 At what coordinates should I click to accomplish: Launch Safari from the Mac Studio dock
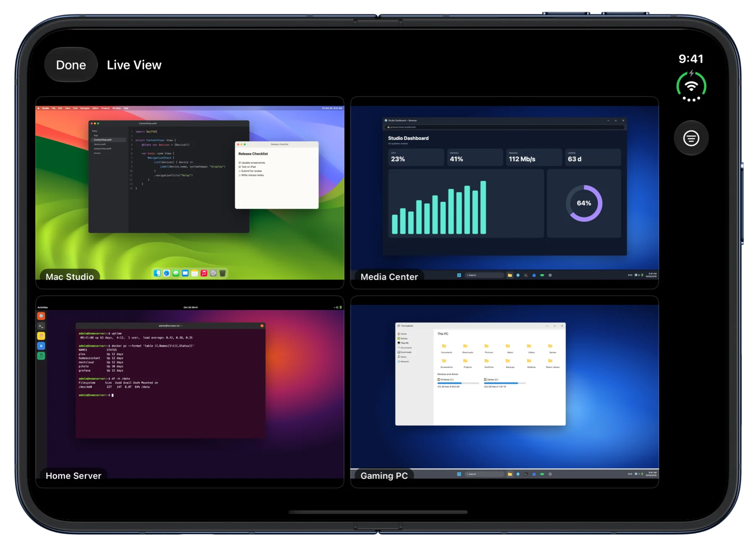click(x=166, y=273)
